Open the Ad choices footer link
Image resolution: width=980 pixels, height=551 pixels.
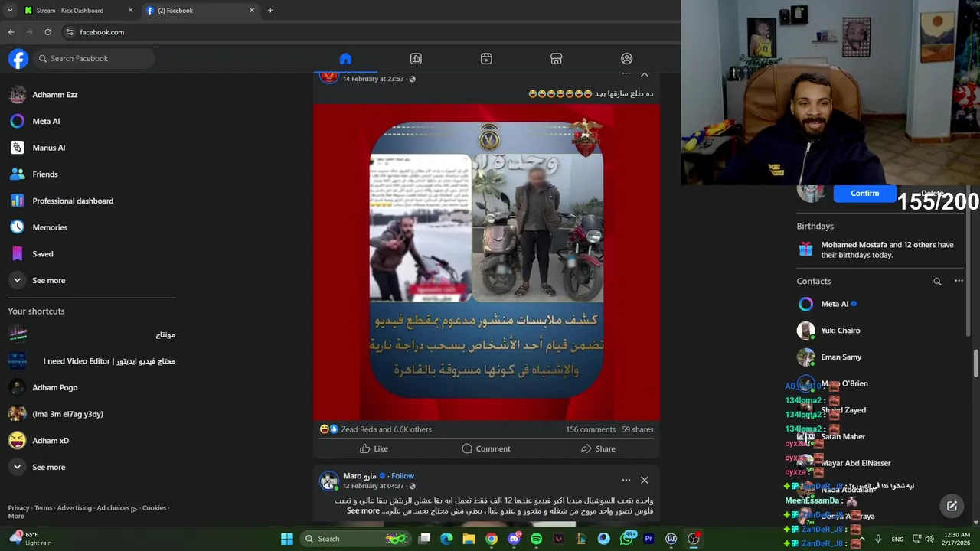(x=116, y=507)
